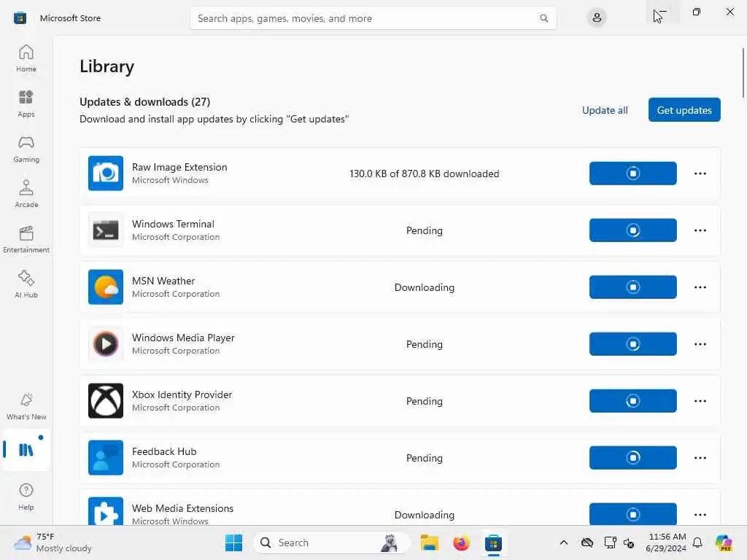Click the Raw Image Extension app icon
The height and width of the screenshot is (560, 747).
(106, 174)
